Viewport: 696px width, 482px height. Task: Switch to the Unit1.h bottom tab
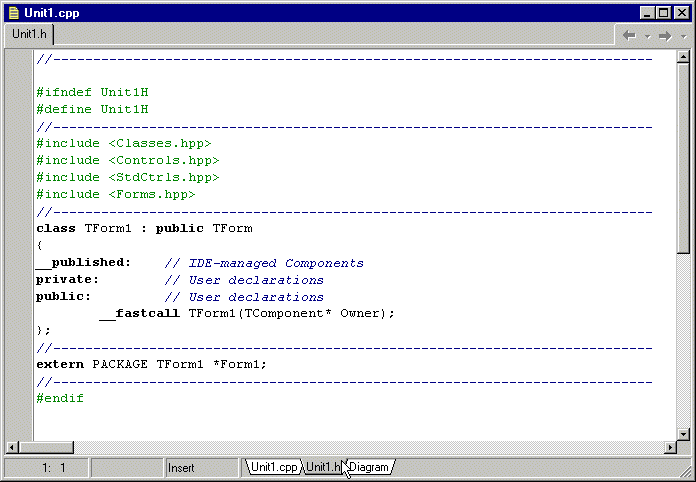[323, 467]
